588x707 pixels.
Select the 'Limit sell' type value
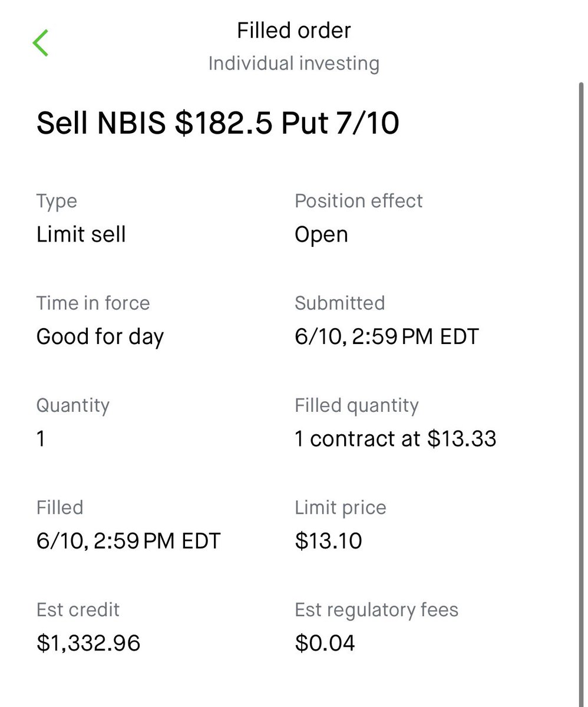[81, 234]
